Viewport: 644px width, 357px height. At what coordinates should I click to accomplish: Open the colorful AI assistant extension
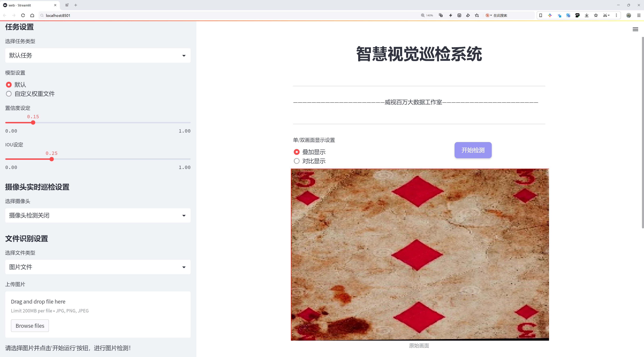coord(550,15)
